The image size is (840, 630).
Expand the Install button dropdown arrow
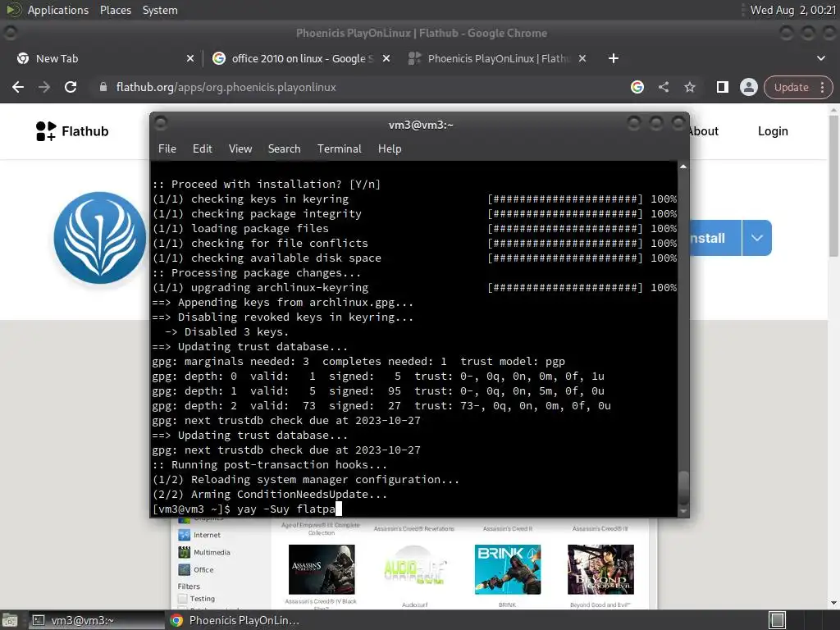[757, 238]
